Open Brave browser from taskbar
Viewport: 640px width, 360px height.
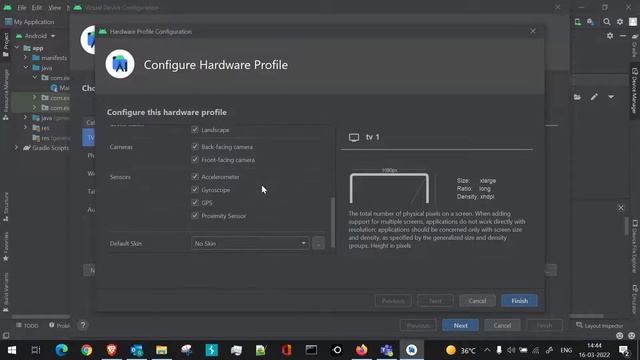[x=111, y=350]
